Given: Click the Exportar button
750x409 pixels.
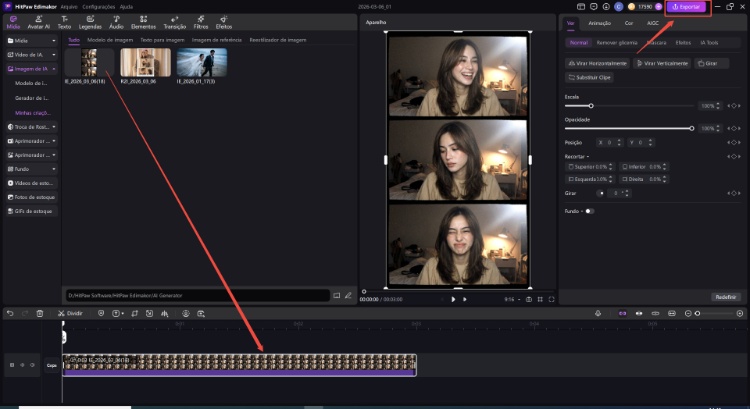Looking at the screenshot, I should pos(686,7).
